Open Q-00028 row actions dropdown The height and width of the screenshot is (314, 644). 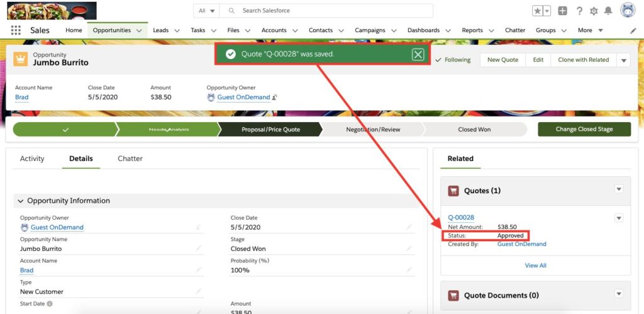pos(619,218)
